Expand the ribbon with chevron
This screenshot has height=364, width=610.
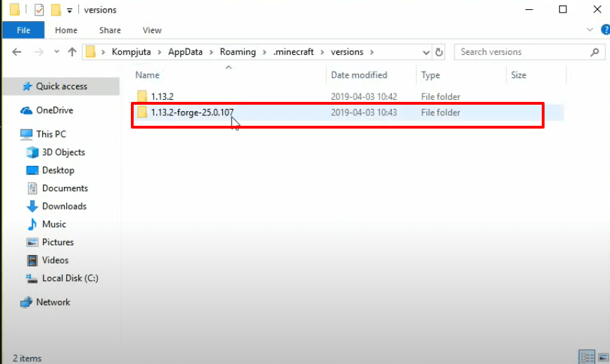tap(590, 30)
